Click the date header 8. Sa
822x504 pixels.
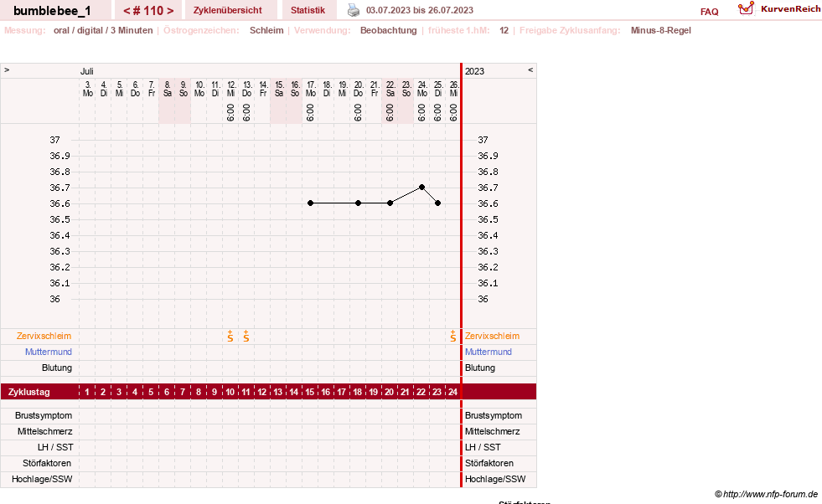(x=168, y=89)
